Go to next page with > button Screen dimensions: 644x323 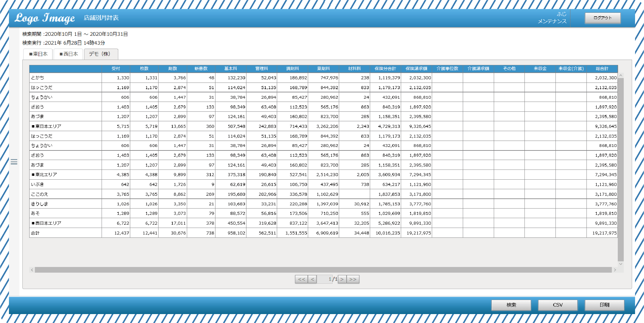[x=342, y=279]
